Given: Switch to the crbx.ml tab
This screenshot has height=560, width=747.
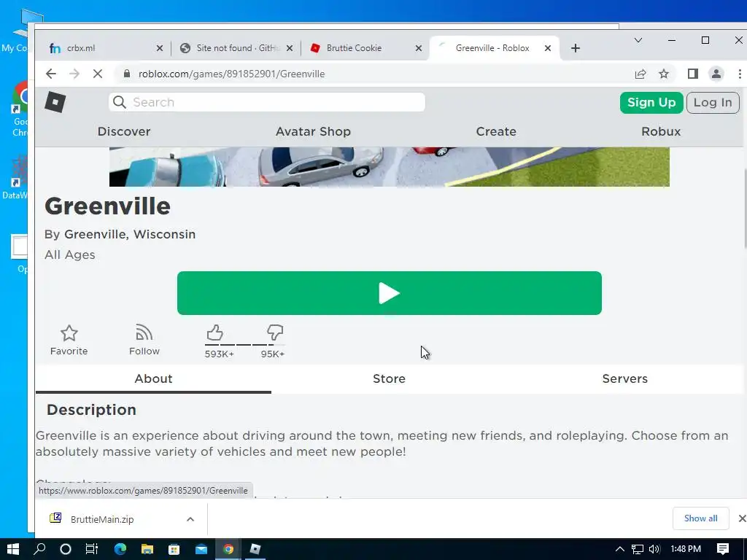Looking at the screenshot, I should click(104, 48).
